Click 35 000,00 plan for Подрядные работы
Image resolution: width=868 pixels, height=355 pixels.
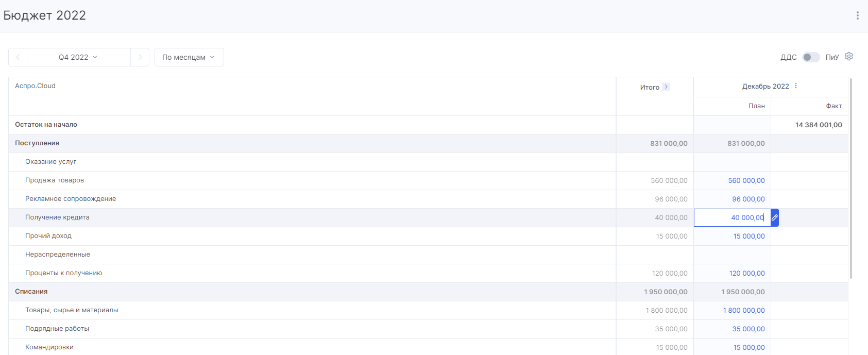(x=748, y=329)
